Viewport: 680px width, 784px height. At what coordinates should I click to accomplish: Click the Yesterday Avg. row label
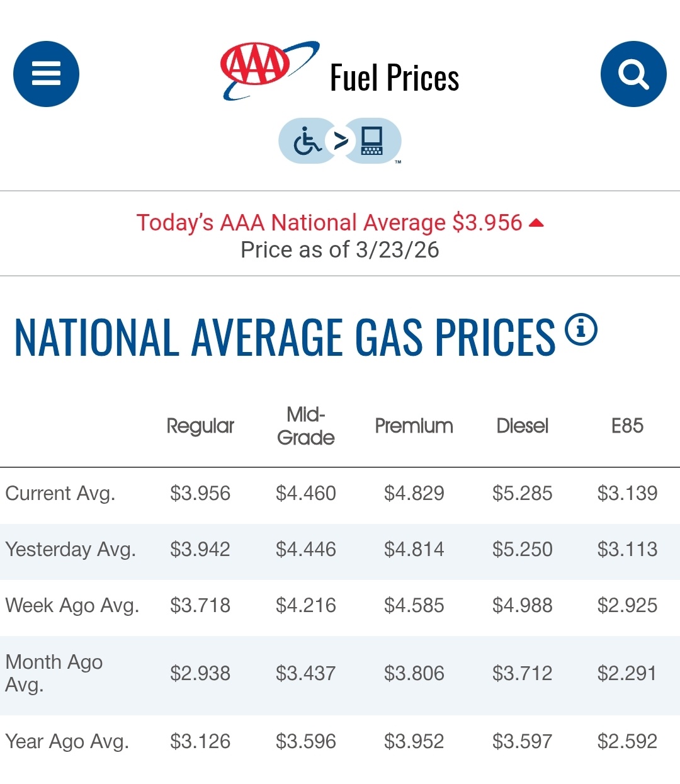(x=71, y=549)
